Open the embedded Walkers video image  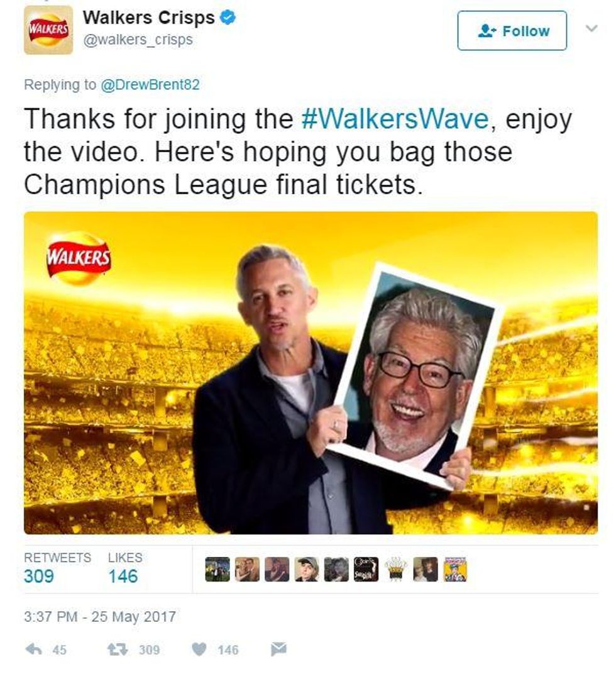pos(311,373)
